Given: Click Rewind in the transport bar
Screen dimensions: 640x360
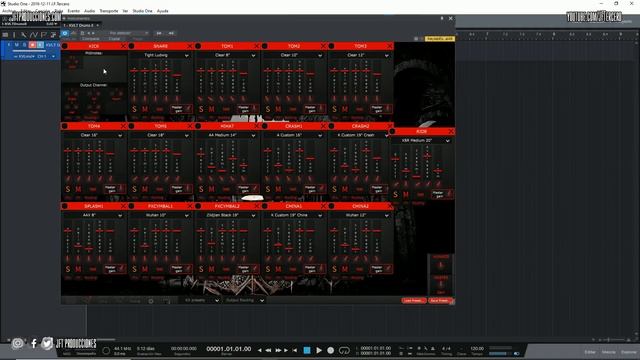Looking at the screenshot, I should [268, 350].
